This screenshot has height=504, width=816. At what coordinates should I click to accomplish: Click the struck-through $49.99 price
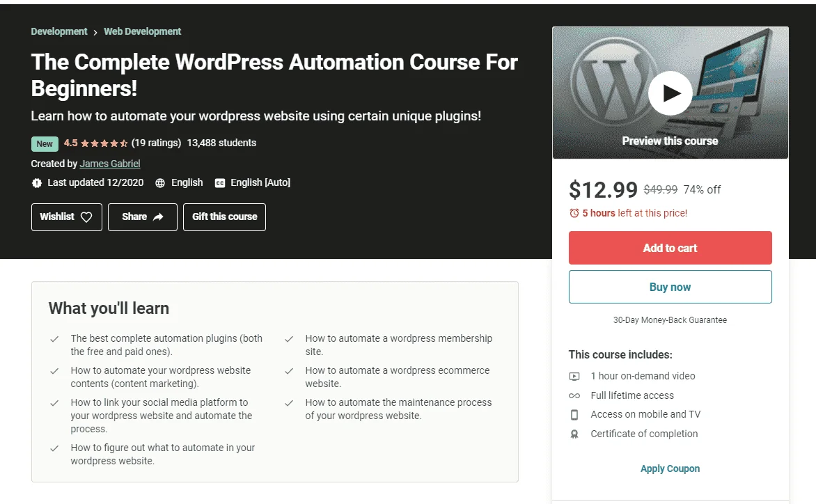tap(661, 189)
